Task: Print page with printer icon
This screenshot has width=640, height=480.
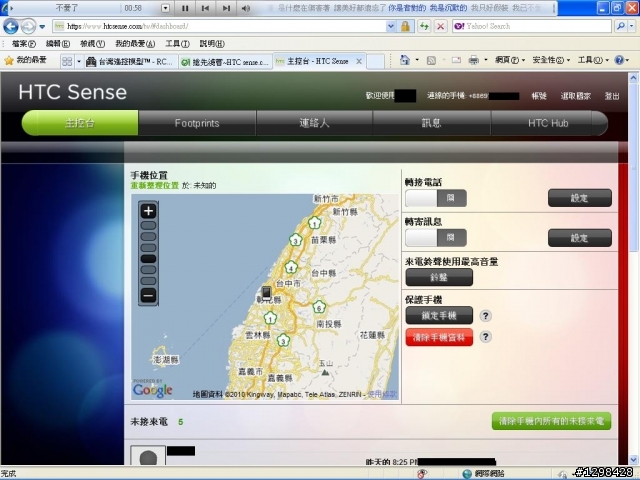Action: click(x=473, y=60)
